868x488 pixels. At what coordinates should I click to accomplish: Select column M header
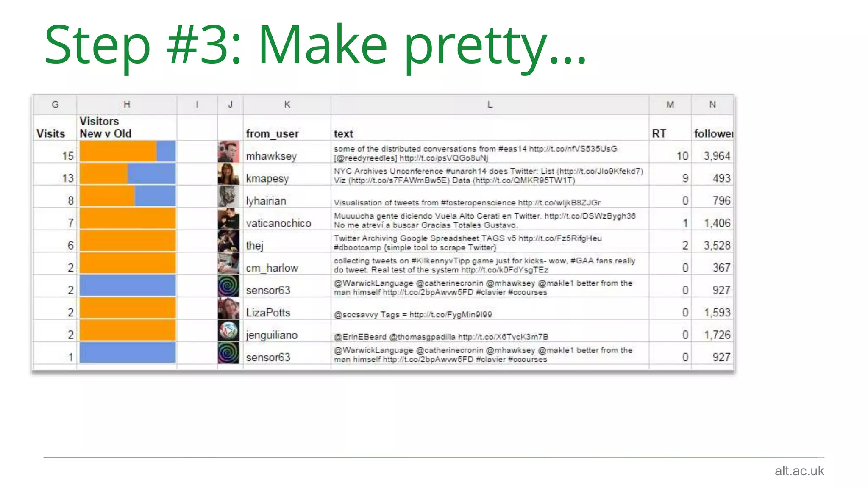(x=670, y=105)
